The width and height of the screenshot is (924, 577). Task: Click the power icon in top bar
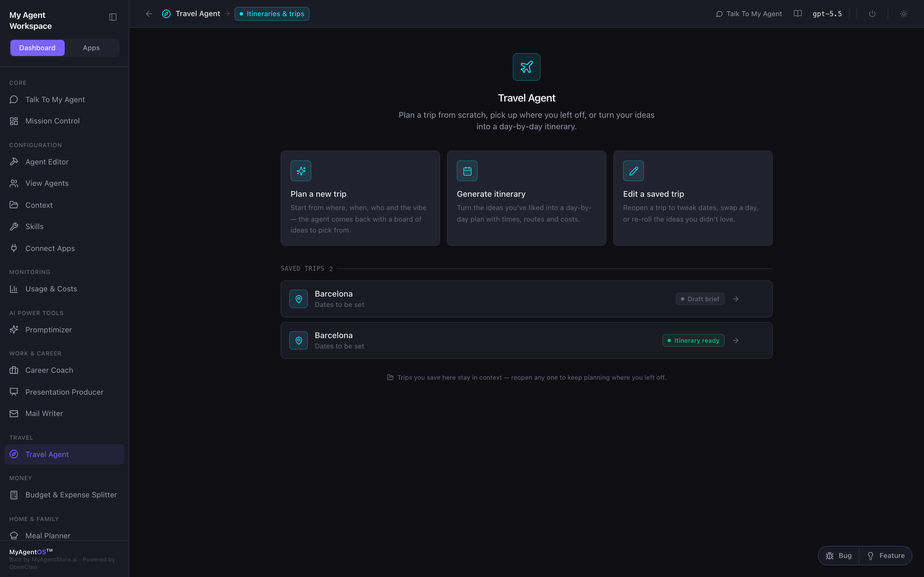[872, 14]
